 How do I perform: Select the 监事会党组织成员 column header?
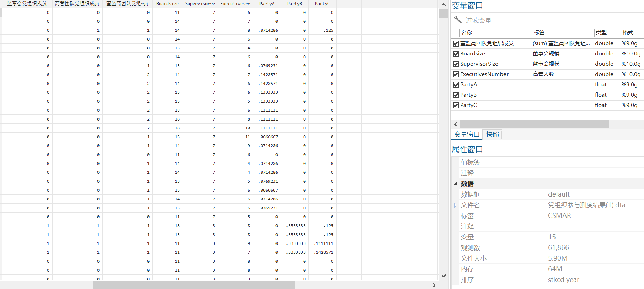coord(27,4)
